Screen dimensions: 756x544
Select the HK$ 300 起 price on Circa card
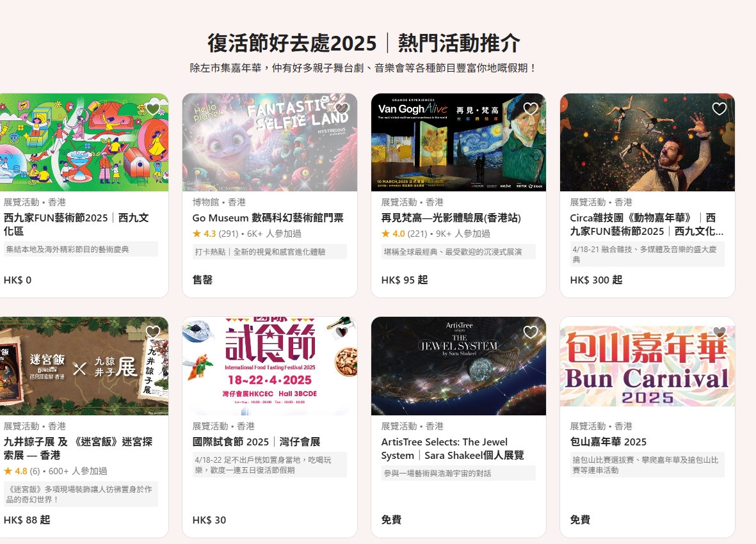pos(596,280)
